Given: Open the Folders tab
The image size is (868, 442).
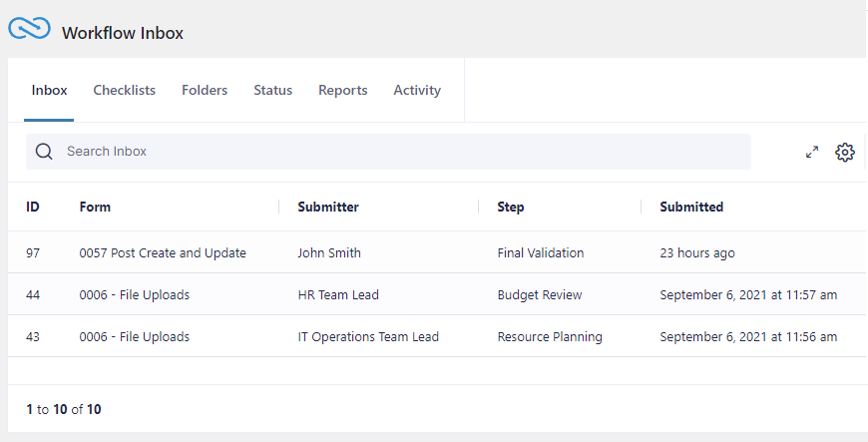Looking at the screenshot, I should 205,90.
